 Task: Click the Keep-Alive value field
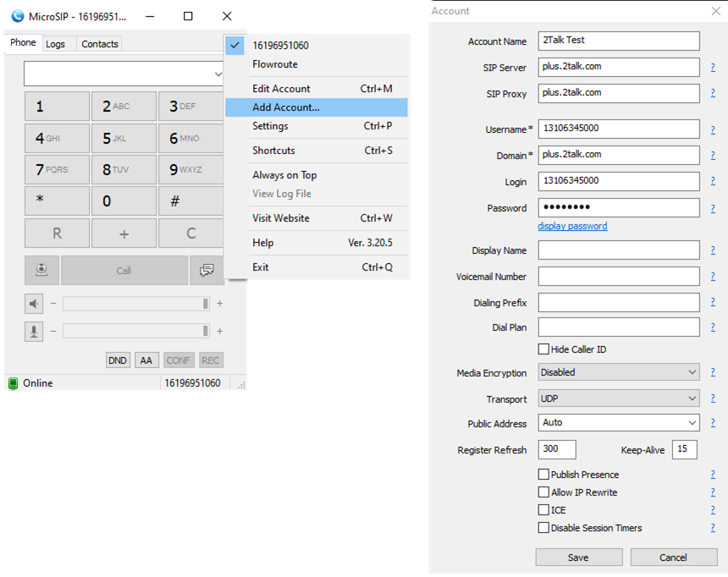pyautogui.click(x=684, y=449)
